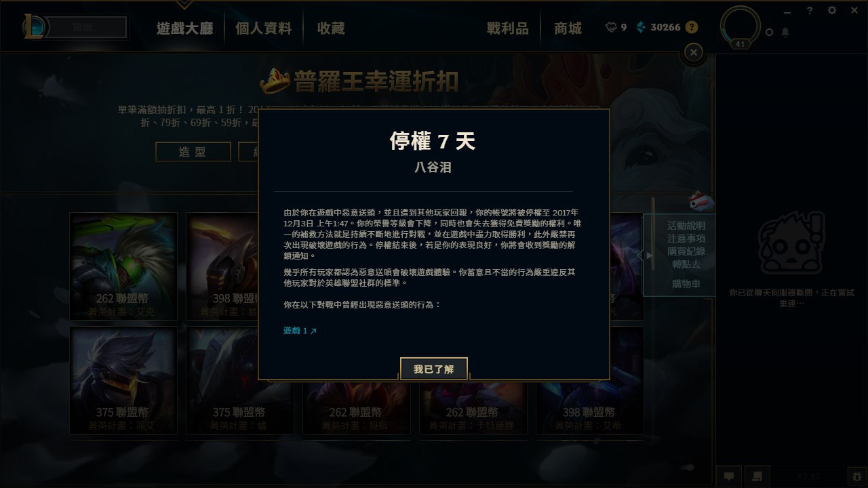
Task: Toggle the online status circle indicator
Action: (769, 32)
